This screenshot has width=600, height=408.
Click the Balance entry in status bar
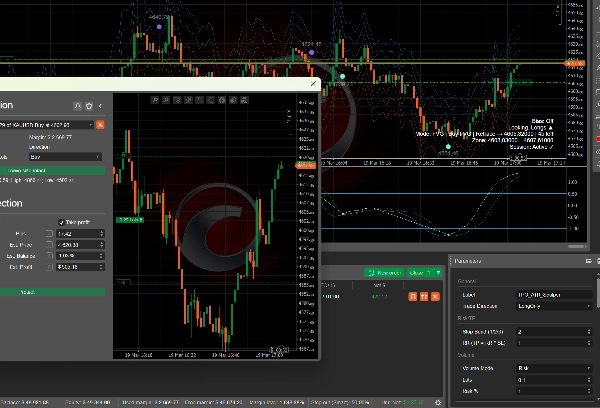click(24, 402)
